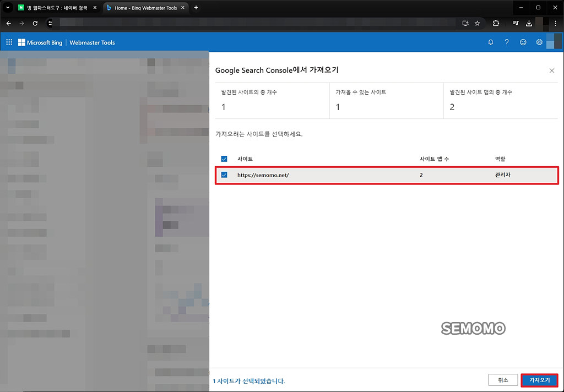Close the Naver search tab
The width and height of the screenshot is (564, 392).
tap(95, 8)
